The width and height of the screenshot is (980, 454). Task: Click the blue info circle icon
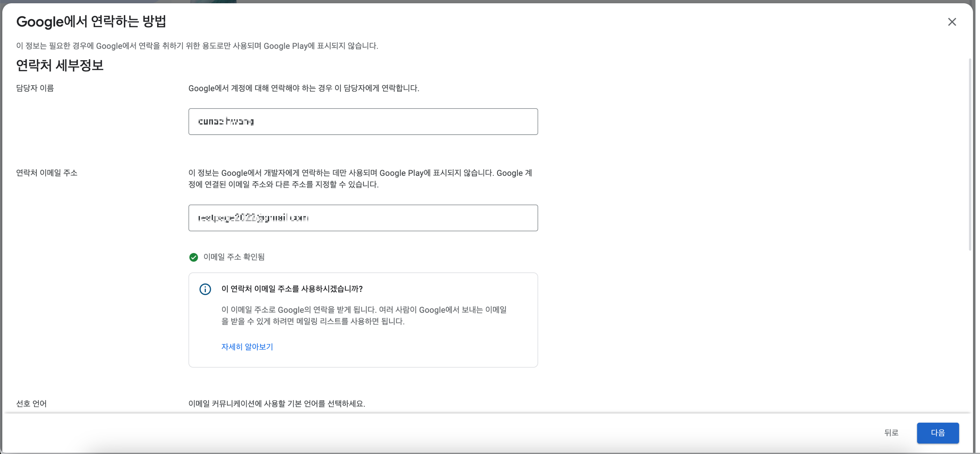pos(205,289)
